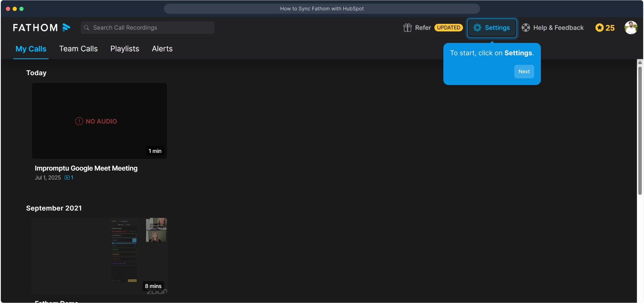This screenshot has width=644, height=303.
Task: Click the 8 mins duration badge
Action: coord(153,286)
